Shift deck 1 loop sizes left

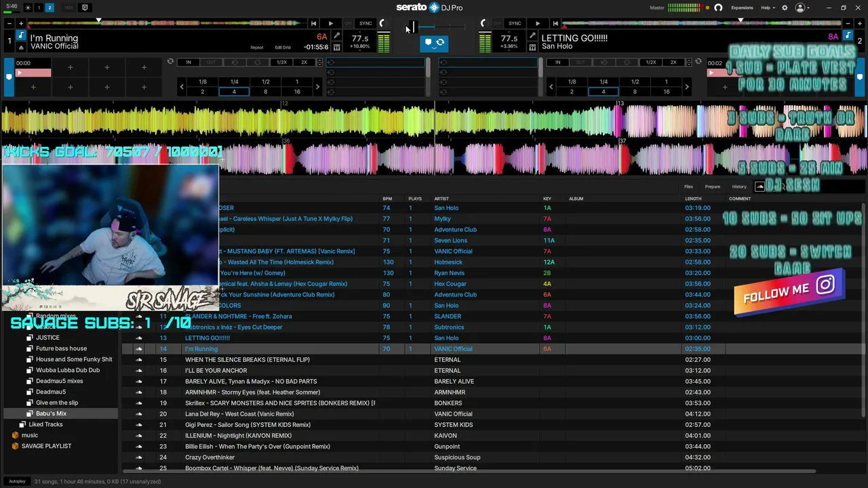[x=182, y=87]
